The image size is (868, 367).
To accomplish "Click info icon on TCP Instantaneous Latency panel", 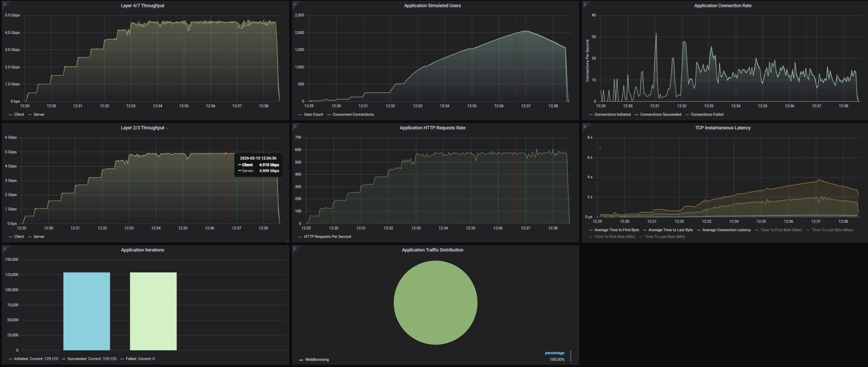I will [585, 126].
